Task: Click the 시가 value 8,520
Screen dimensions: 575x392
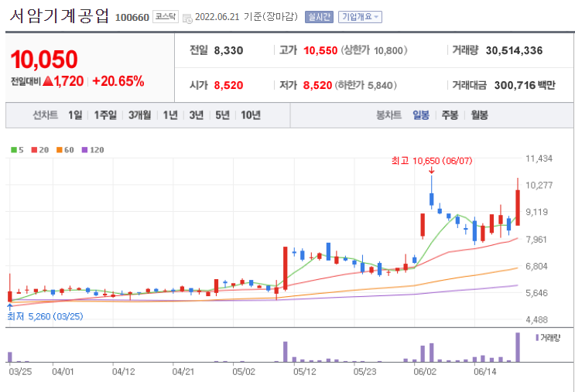Action: (228, 85)
